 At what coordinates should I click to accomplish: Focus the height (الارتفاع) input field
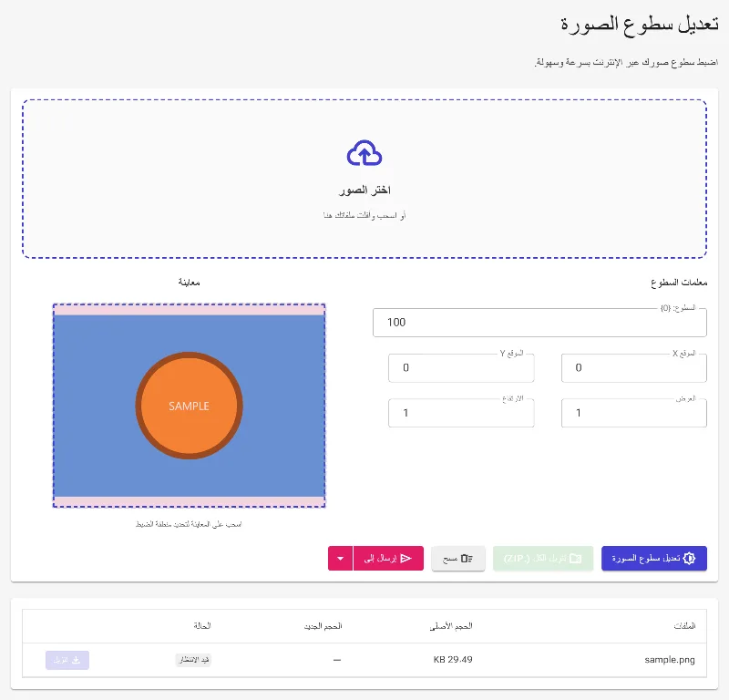(x=461, y=413)
